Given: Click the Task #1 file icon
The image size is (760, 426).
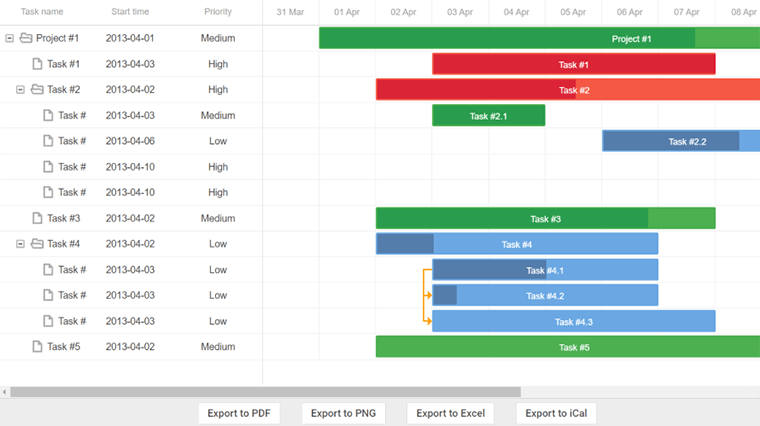Looking at the screenshot, I should click(x=37, y=64).
